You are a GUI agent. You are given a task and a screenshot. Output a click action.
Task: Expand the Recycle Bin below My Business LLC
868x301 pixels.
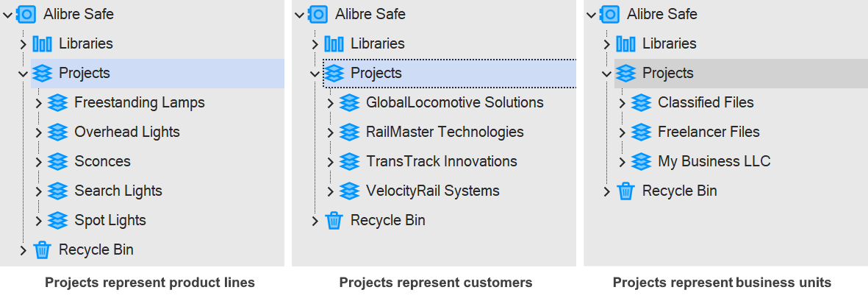pos(607,191)
